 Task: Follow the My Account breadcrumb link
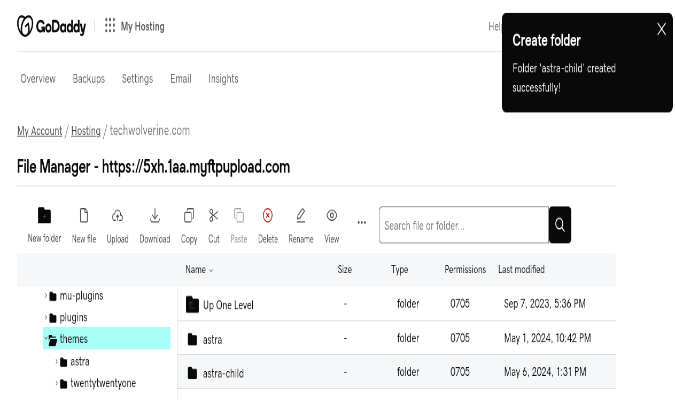(40, 131)
